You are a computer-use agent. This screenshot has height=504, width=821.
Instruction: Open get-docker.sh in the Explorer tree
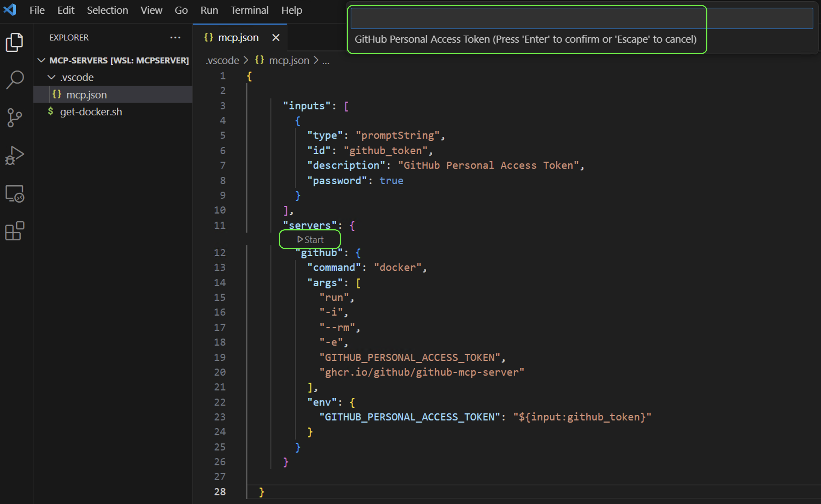point(113,112)
